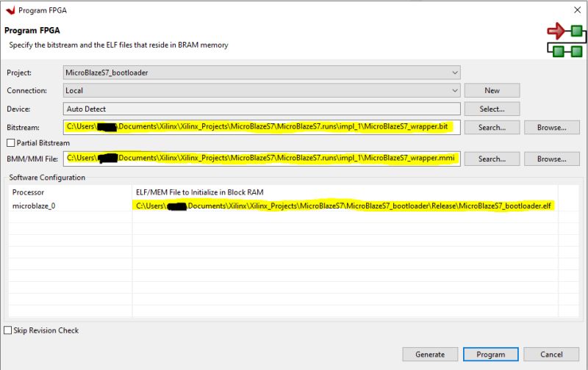Click the ELF/MEM File to Initialize header
The image size is (588, 370).
pyautogui.click(x=345, y=192)
